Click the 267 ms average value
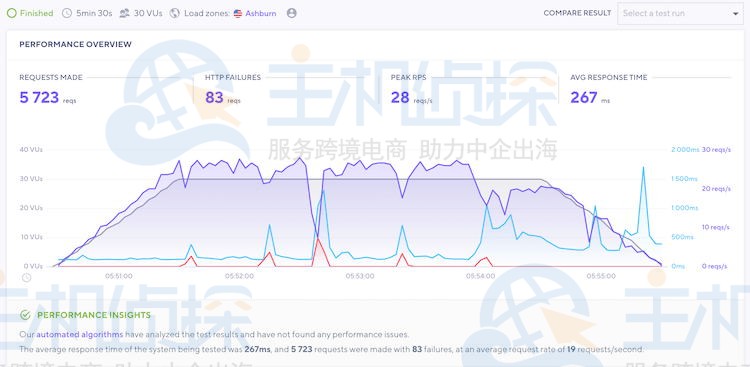 584,98
